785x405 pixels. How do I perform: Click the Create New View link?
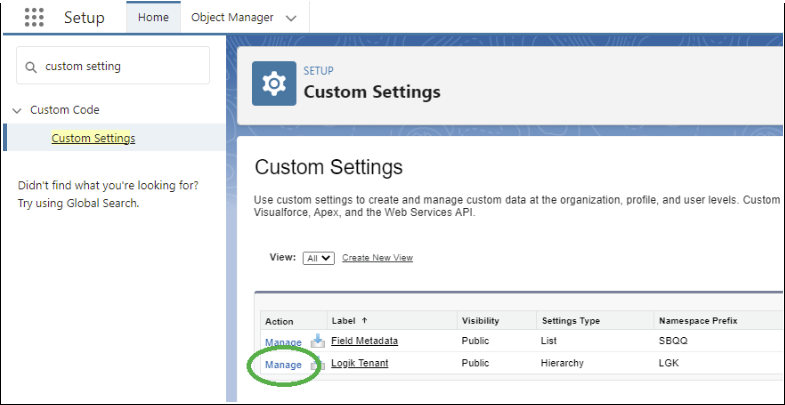[x=377, y=257]
